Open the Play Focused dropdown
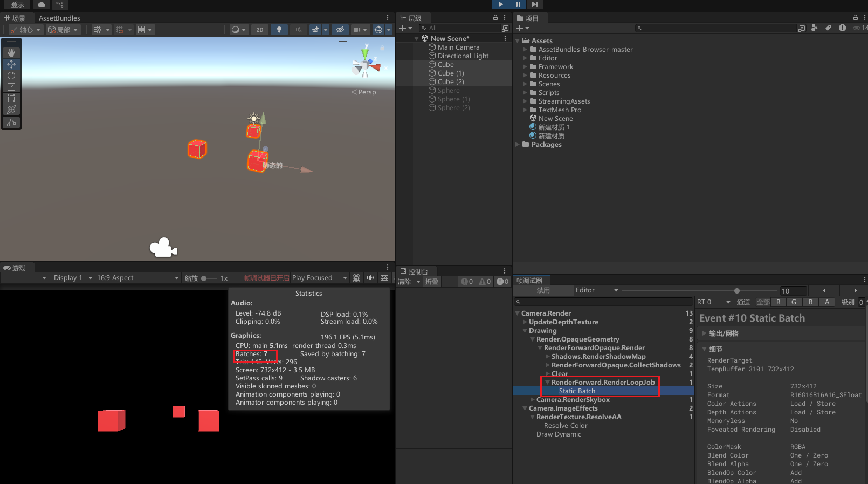The height and width of the screenshot is (484, 868). (319, 278)
